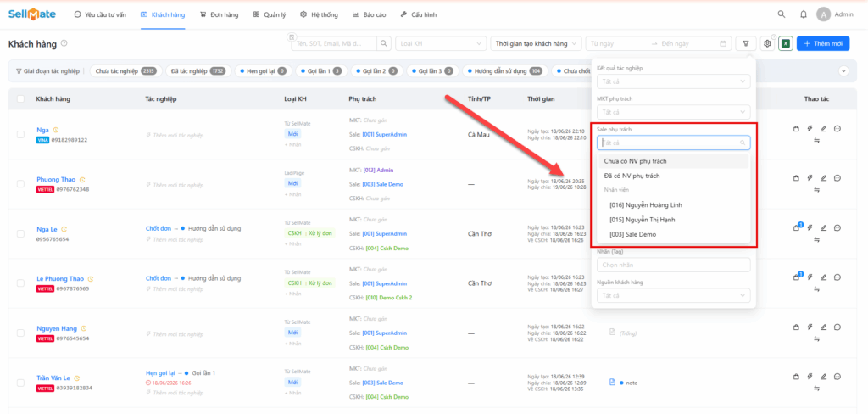
Task: Click the Sale phụ trách search input
Action: [x=673, y=143]
